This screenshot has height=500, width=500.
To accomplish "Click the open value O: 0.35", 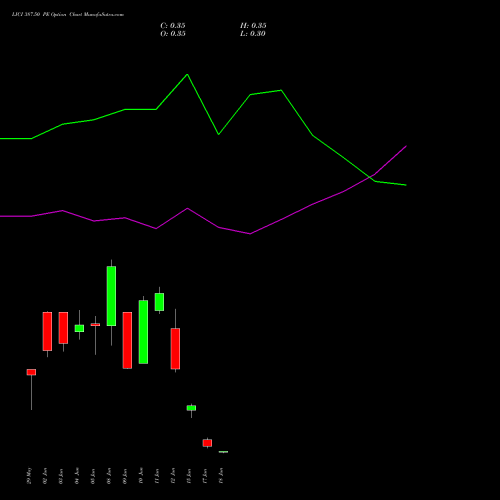I will coord(173,34).
